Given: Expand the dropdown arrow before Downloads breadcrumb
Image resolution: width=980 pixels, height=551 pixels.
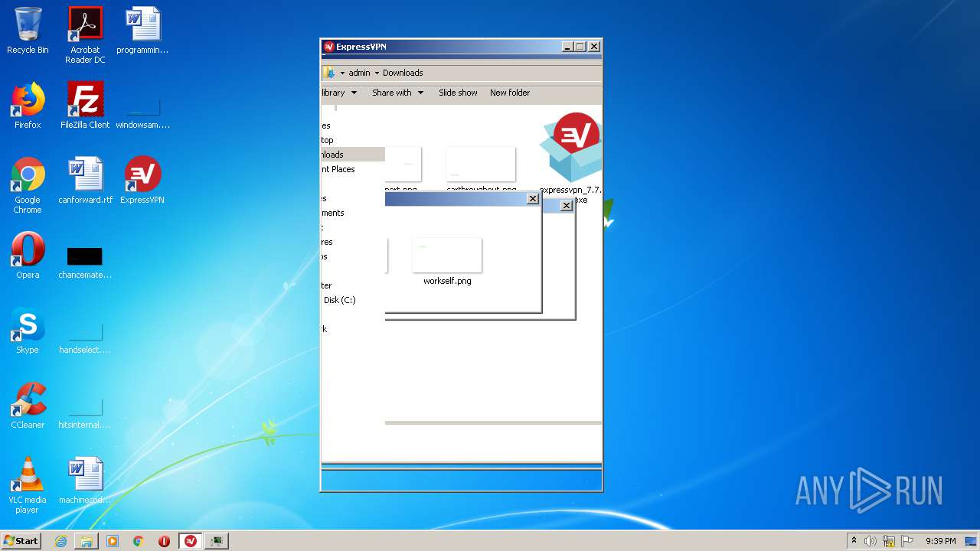Looking at the screenshot, I should click(377, 73).
